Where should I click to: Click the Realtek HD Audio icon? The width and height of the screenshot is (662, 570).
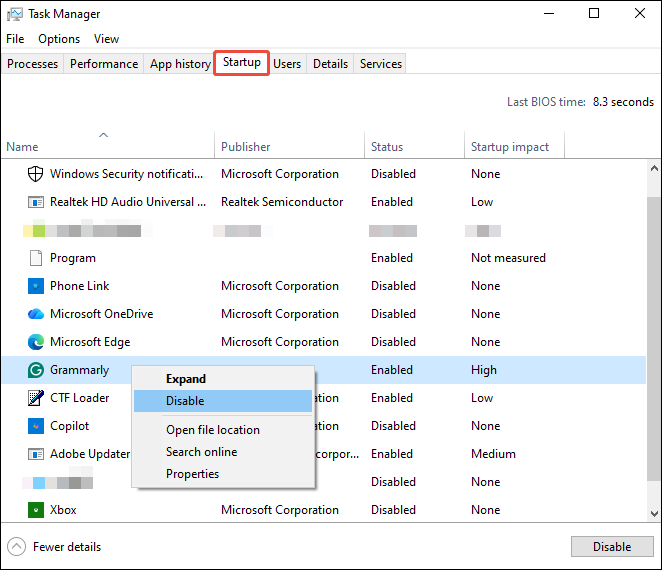click(x=35, y=202)
